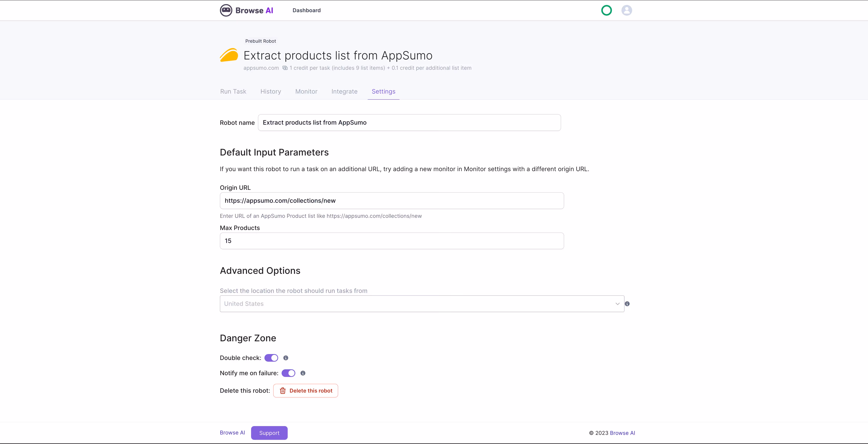Click the Enter URL of an AppSumo hint text
868x444 pixels.
(x=321, y=216)
